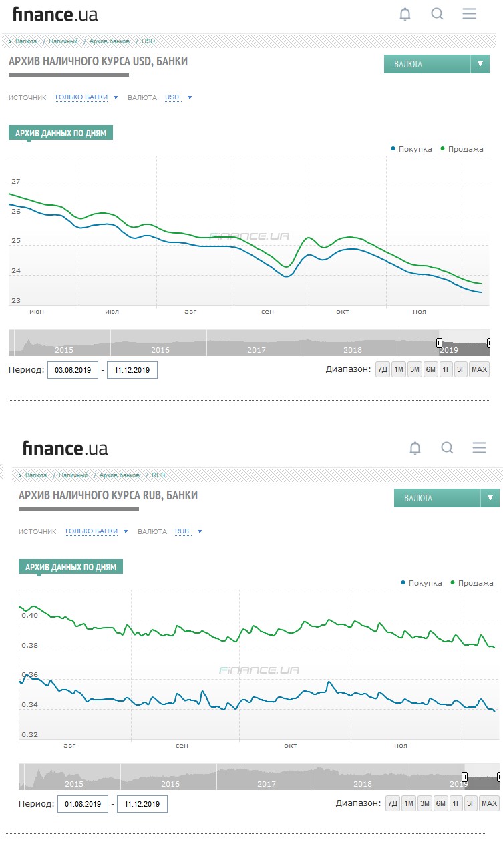The height and width of the screenshot is (868, 503).
Task: Open ТОЛЬКО БАНКИ source dropdown in RUB section
Action: pos(96,531)
